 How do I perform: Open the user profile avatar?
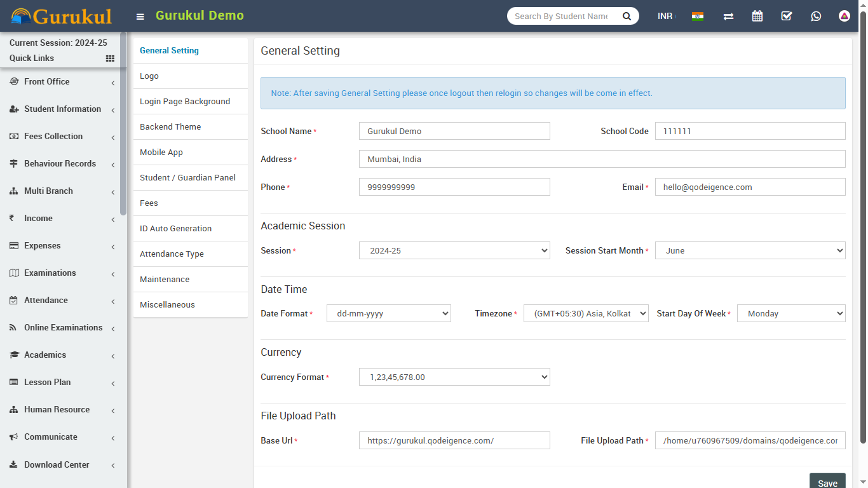[844, 16]
